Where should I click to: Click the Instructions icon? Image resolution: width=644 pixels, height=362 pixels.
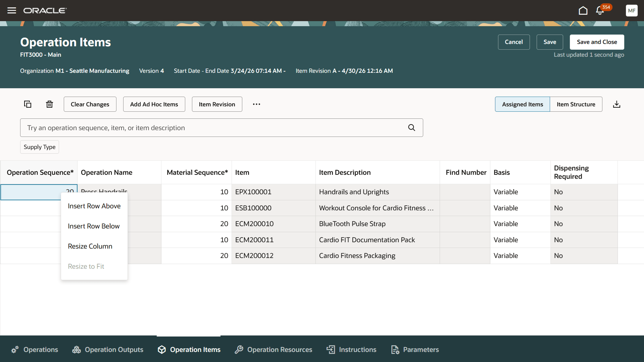click(331, 350)
